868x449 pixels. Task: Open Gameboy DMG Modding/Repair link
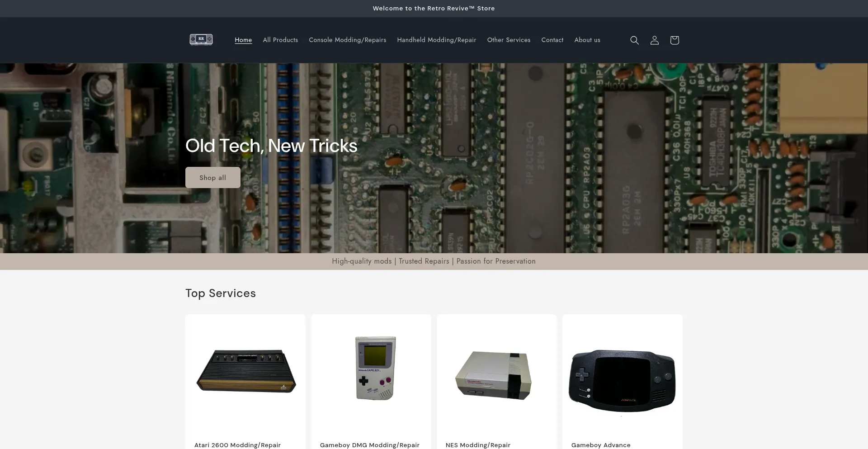click(x=369, y=445)
